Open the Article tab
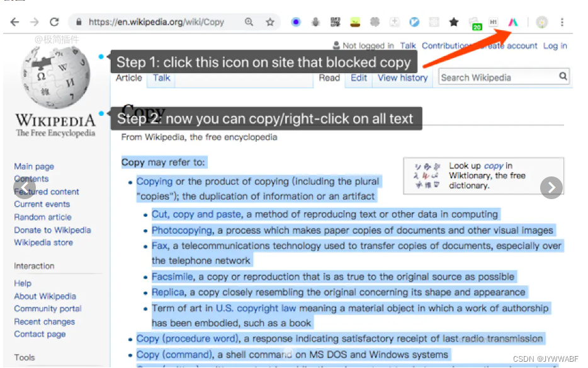Viewport: 588px width, 368px height. 129,78
